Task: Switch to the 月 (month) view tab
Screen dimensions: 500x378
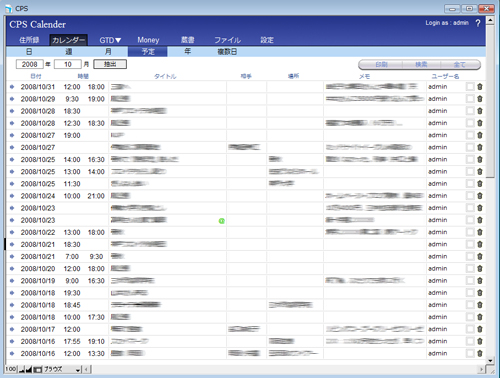Action: [108, 52]
